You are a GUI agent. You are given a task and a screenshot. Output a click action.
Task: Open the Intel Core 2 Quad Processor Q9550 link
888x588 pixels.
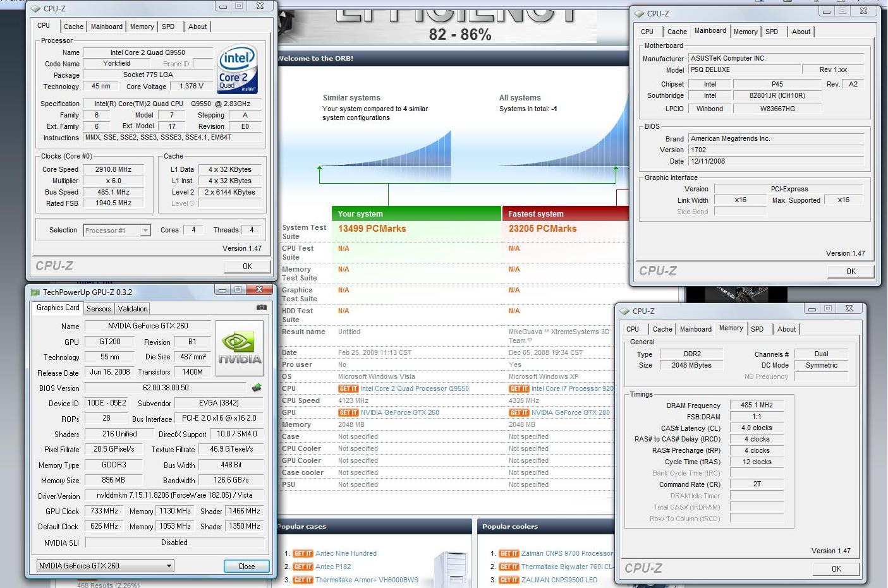click(x=415, y=389)
